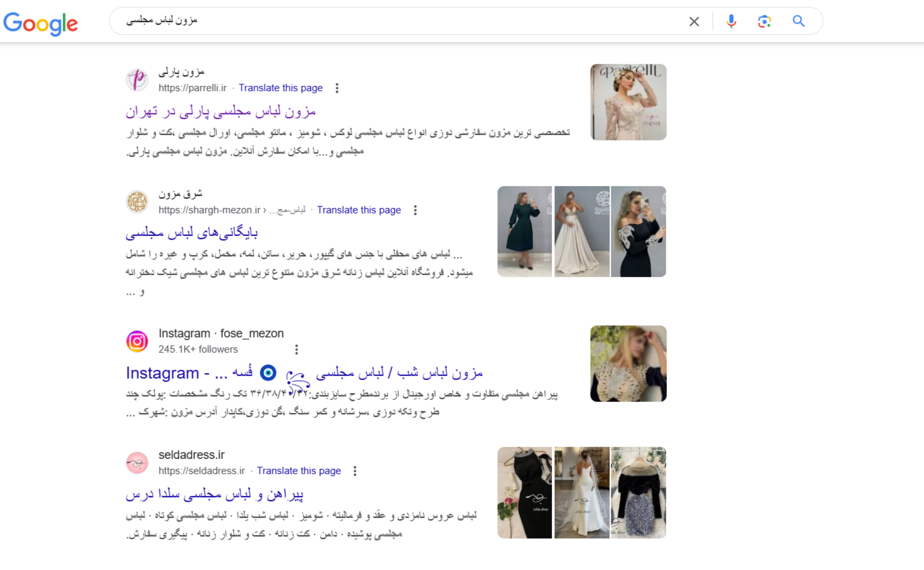
Task: Open Google Lens image search icon
Action: (x=764, y=21)
